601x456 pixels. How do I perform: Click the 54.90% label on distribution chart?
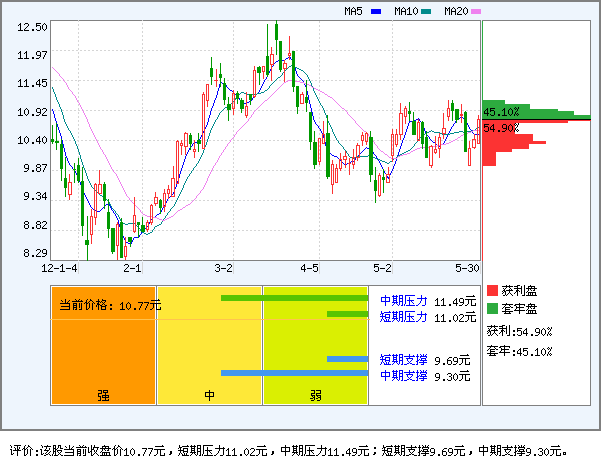click(x=501, y=128)
